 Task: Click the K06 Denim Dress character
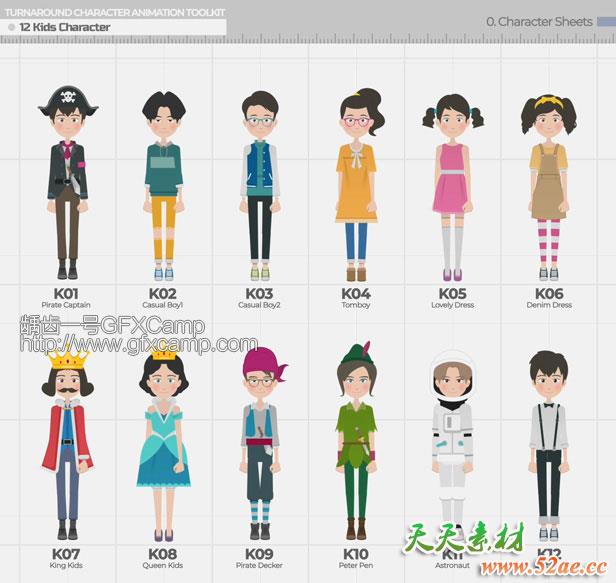548,185
